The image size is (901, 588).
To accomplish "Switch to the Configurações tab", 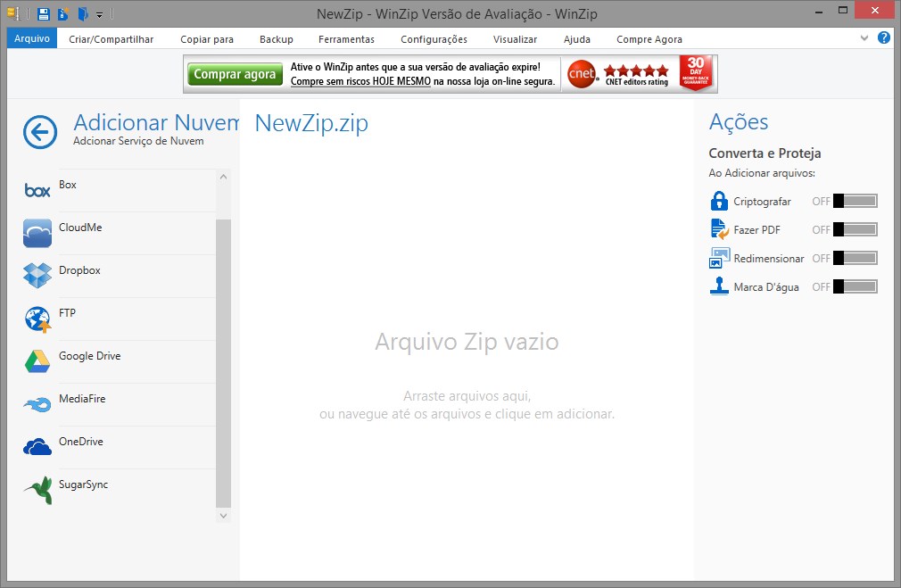I will pos(434,39).
